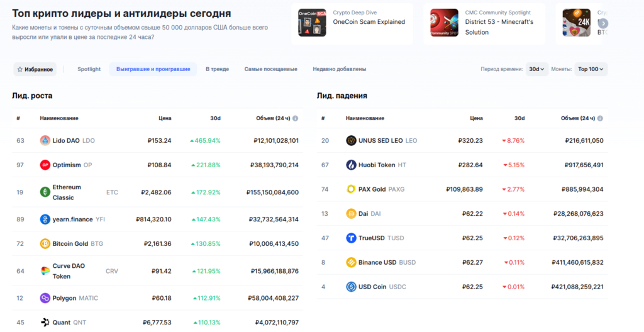Sort gainers table by Наименование column
This screenshot has height=332, width=644.
[59, 118]
